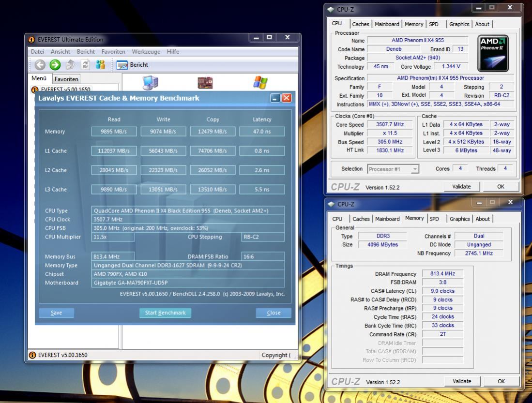Viewport: 532px width, 403px height.
Task: Click the Windows logo icon in EVEREST
Action: [260, 82]
